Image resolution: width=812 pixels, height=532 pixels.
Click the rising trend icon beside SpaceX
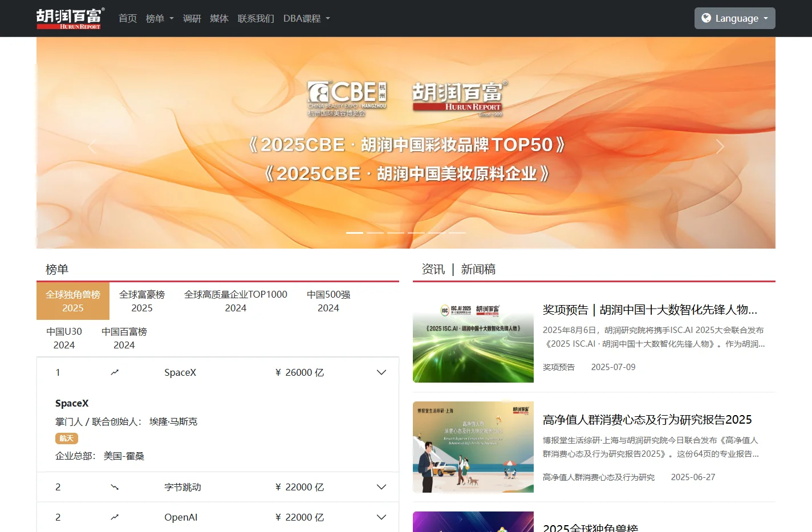tap(115, 372)
